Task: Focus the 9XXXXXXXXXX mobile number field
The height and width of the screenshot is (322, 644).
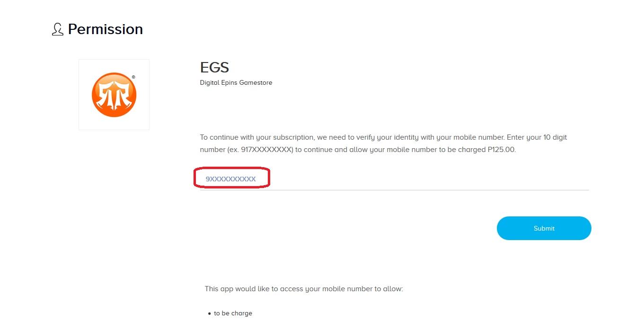Action: (394, 179)
